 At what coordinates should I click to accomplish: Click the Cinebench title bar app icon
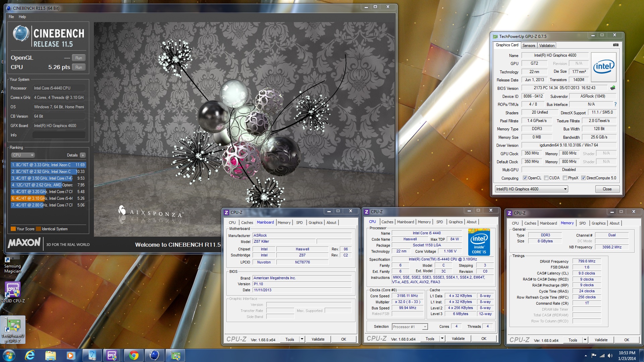click(8, 8)
